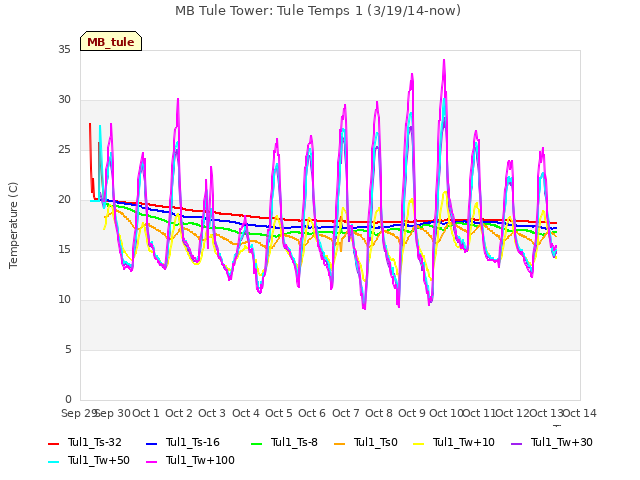Screen dimensions: 640x480
Task: Click the Oct 14 x-axis label
Action: (x=580, y=413)
